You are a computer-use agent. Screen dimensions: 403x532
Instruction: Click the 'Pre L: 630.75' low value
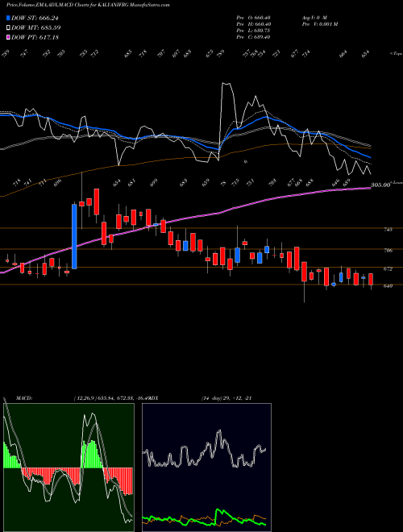(x=253, y=31)
